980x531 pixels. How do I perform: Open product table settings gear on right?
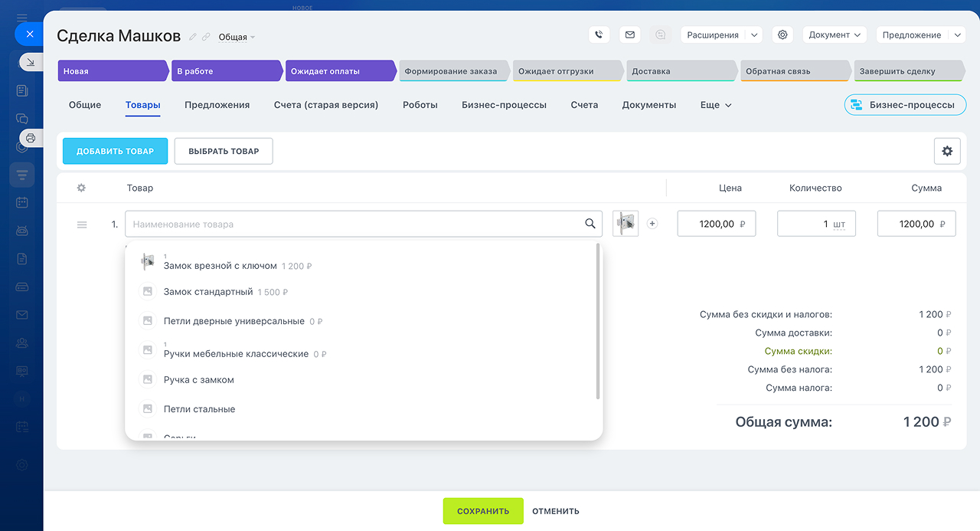(x=946, y=151)
